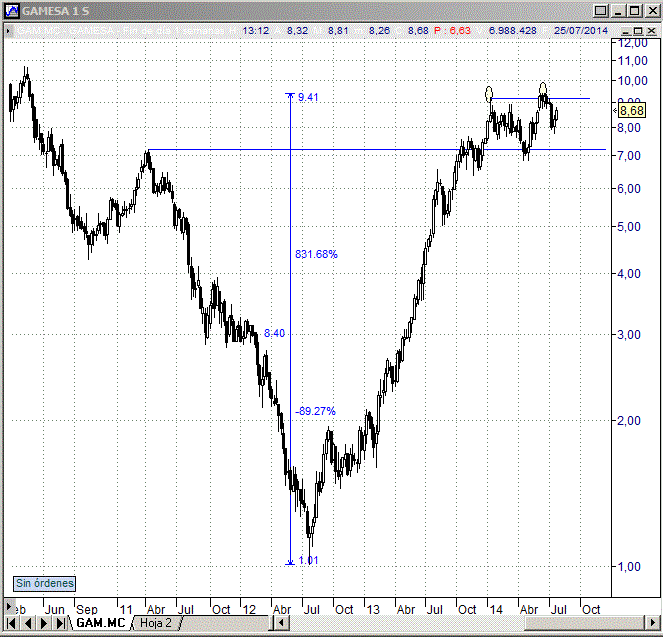663x637 pixels.
Task: Go to first sheet with navigation arrow
Action: [x=11, y=623]
